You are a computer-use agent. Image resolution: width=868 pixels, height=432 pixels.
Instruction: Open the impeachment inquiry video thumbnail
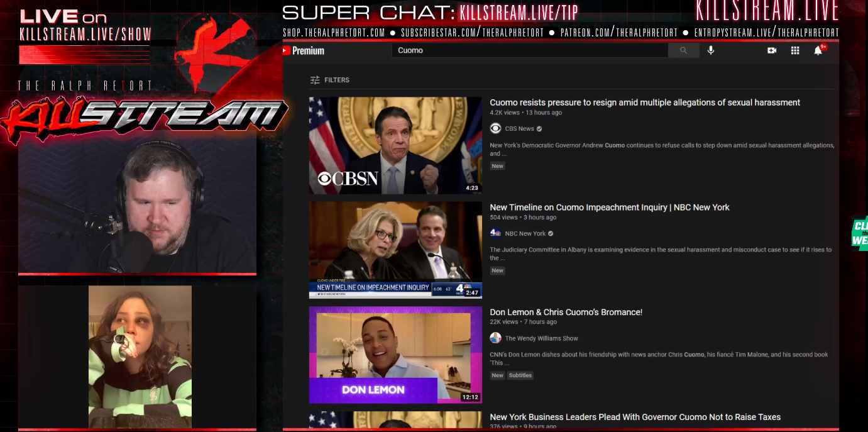click(x=396, y=250)
